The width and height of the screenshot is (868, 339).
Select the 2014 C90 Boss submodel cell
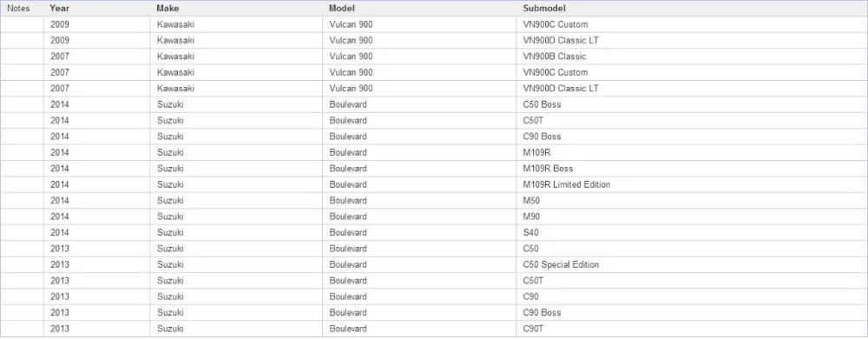pos(692,136)
